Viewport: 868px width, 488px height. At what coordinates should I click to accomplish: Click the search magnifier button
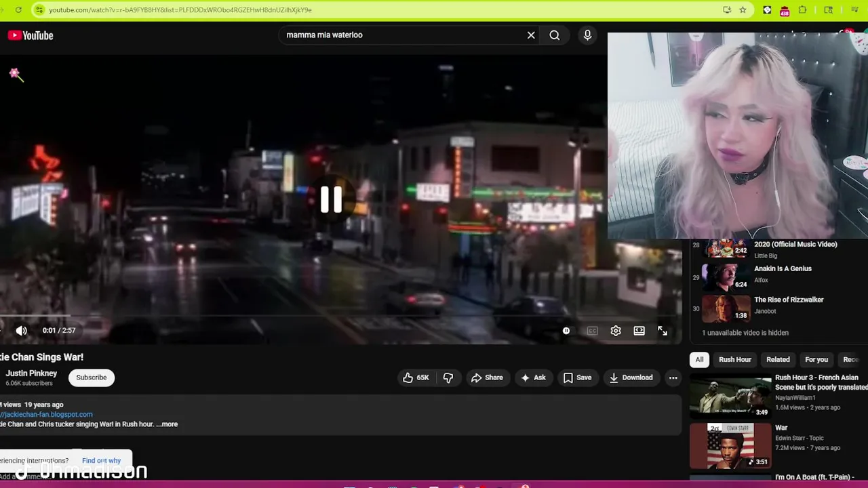(x=555, y=35)
